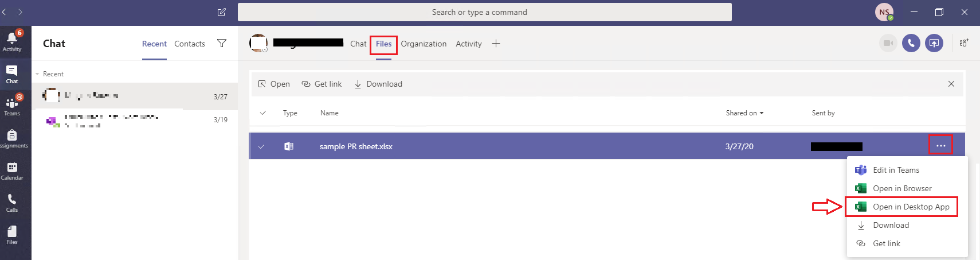Start a video call with camera icon
Image resolution: width=980 pixels, height=260 pixels.
click(x=888, y=43)
